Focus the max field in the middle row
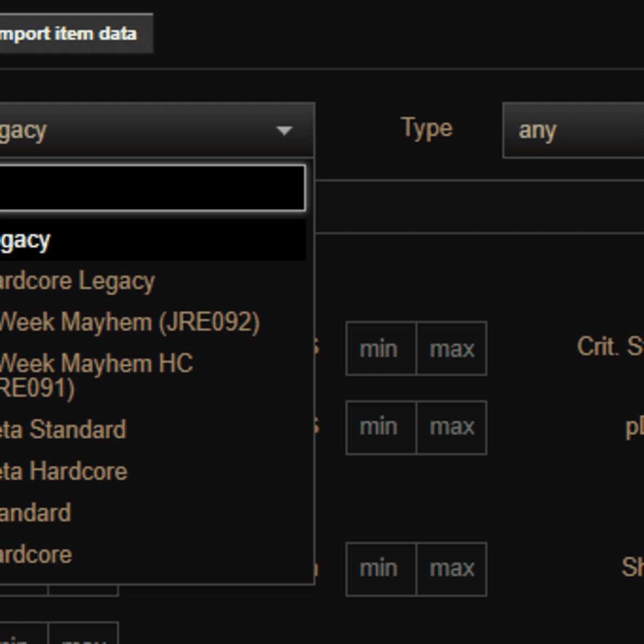Viewport: 644px width, 644px height. tap(452, 427)
